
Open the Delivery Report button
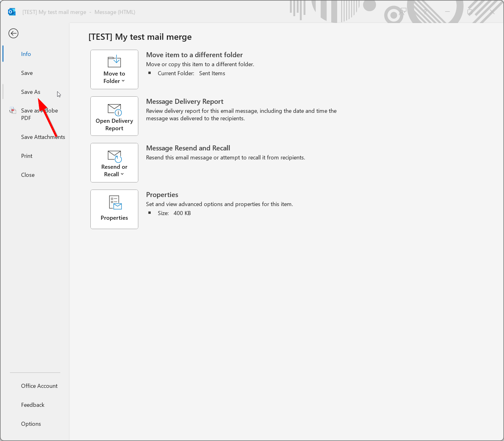[114, 116]
